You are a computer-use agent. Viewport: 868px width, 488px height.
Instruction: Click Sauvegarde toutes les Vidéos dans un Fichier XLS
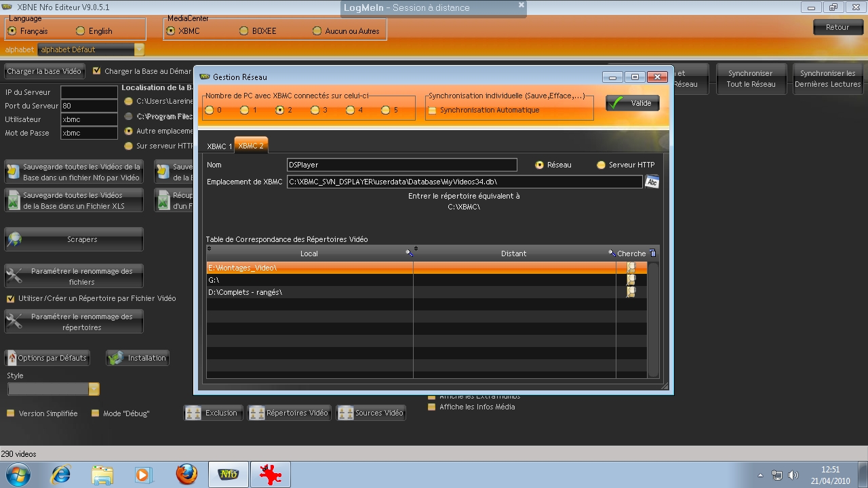(x=74, y=200)
